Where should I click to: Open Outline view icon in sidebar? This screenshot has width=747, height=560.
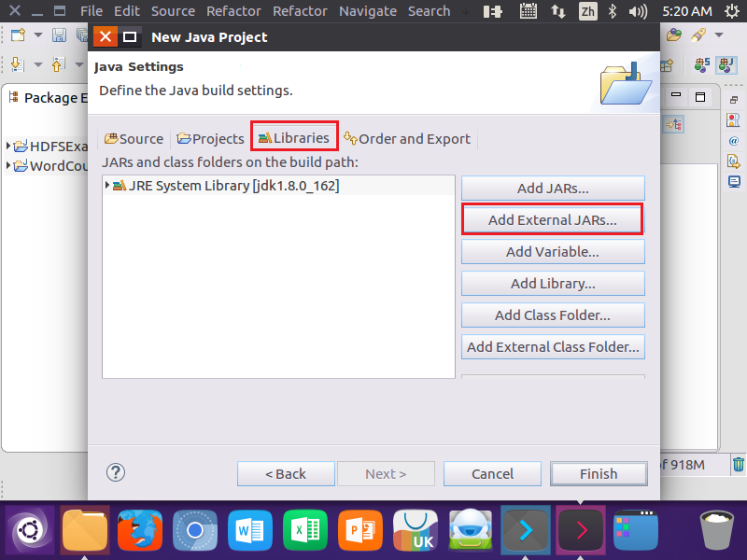[734, 120]
